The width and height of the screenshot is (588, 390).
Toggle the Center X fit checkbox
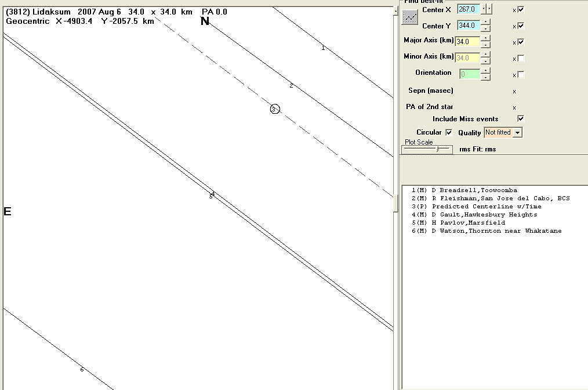tap(521, 9)
